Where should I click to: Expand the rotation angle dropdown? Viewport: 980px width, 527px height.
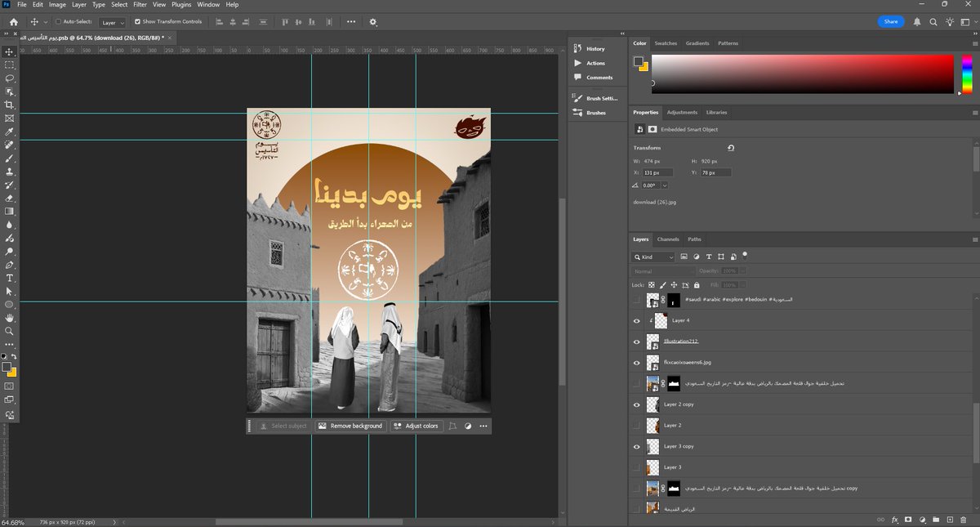pyautogui.click(x=665, y=185)
